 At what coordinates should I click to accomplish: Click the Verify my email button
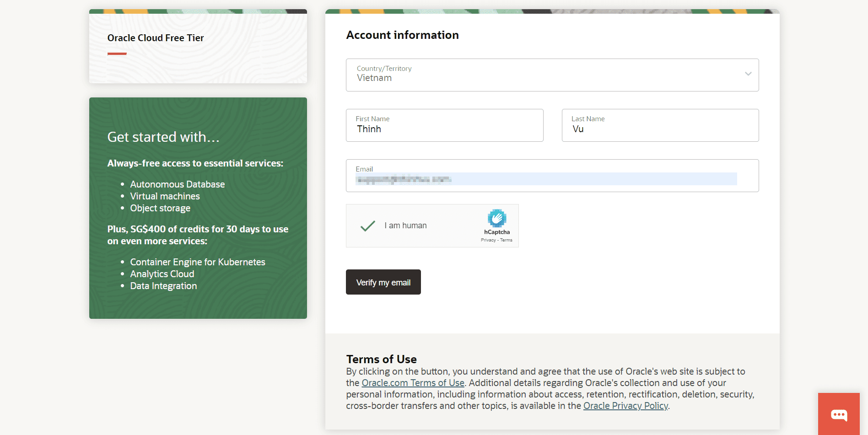pyautogui.click(x=383, y=282)
